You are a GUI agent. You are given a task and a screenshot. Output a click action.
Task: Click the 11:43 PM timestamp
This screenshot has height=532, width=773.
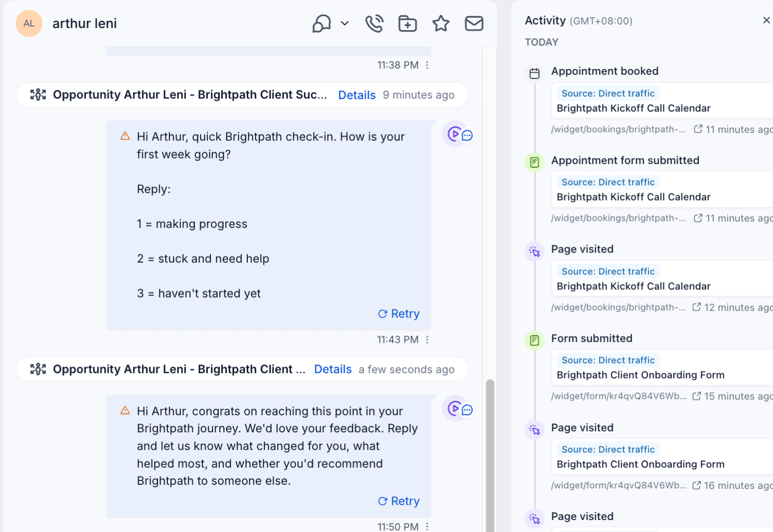click(x=397, y=340)
